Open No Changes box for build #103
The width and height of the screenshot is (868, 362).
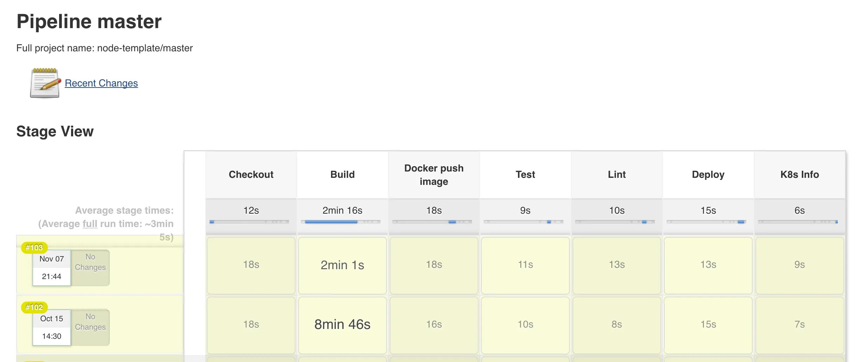click(x=90, y=267)
